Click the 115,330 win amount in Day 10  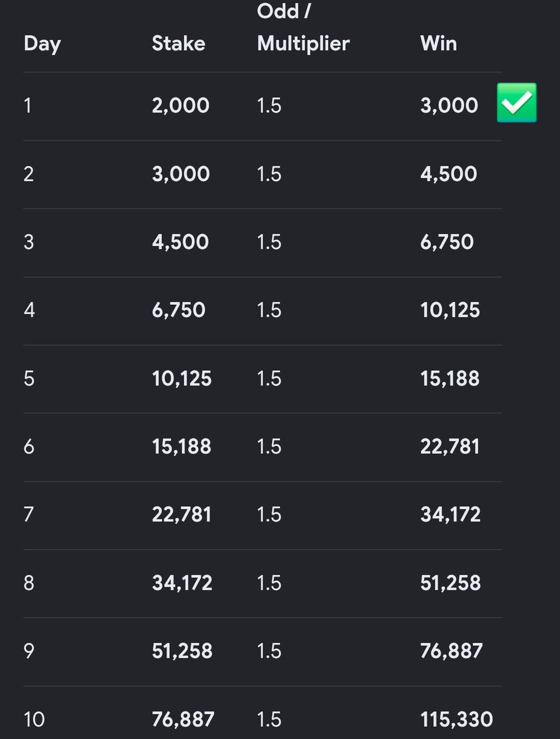tap(457, 719)
